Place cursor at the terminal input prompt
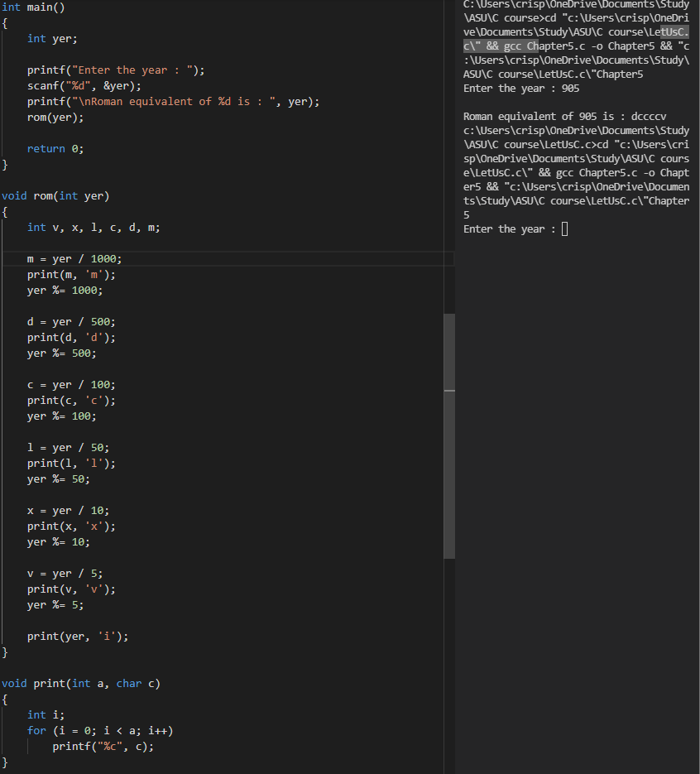 (563, 228)
